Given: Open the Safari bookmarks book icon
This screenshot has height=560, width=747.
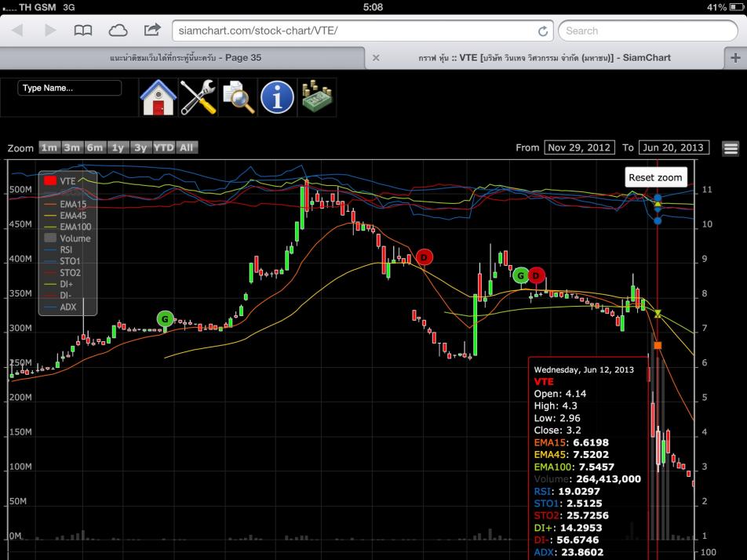Looking at the screenshot, I should 83,31.
